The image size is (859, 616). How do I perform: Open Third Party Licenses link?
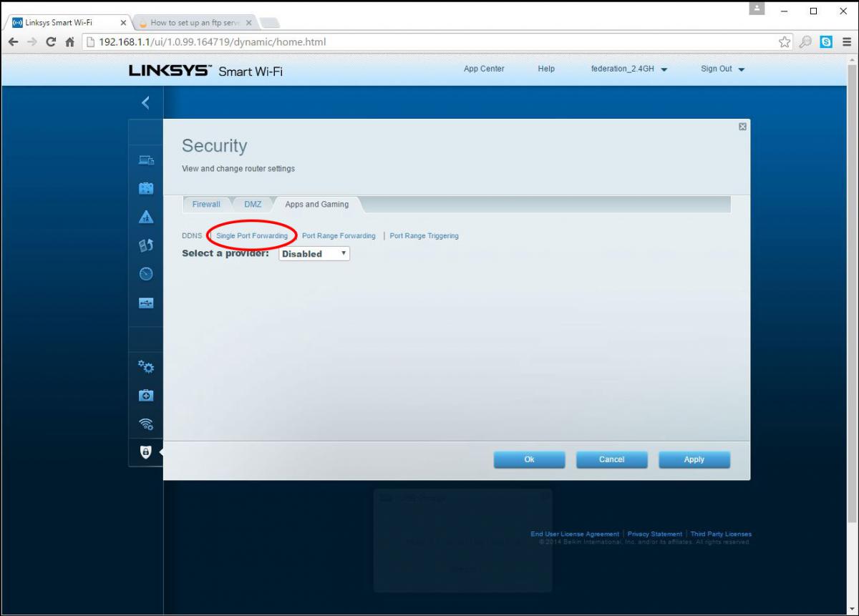721,534
